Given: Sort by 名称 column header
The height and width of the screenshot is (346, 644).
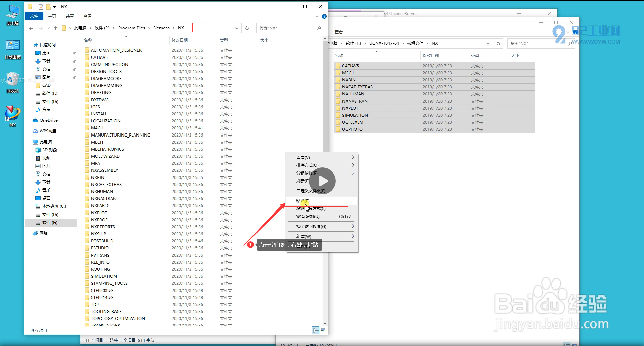Looking at the screenshot, I should [88, 40].
